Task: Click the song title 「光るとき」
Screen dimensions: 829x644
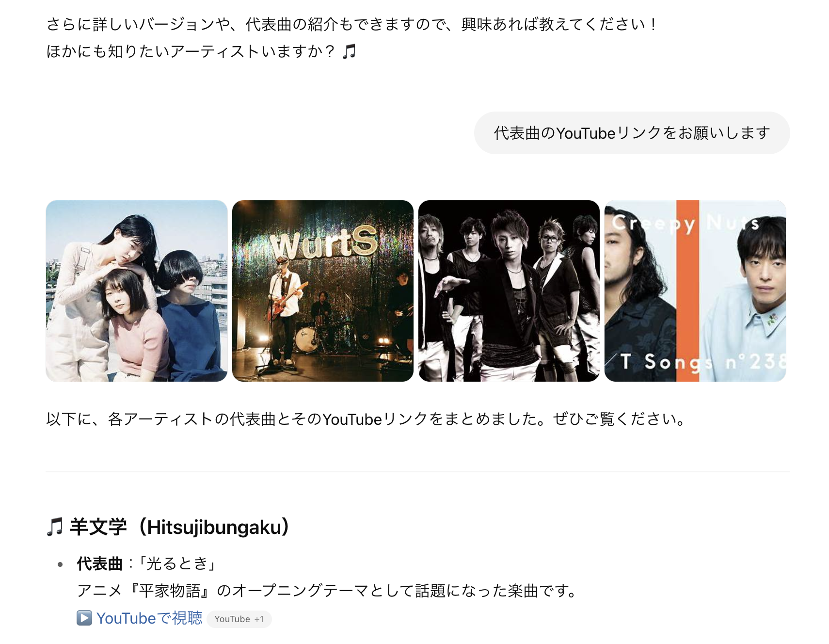Action: click(177, 563)
